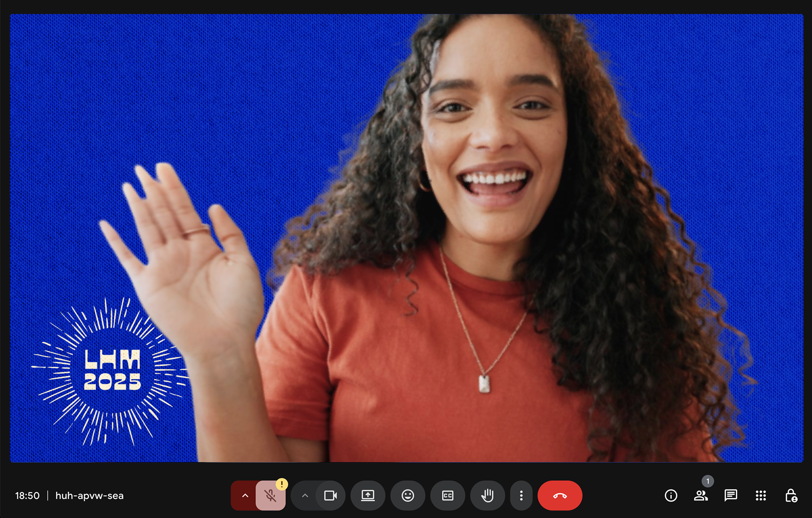
Task: Raise your hand
Action: point(487,496)
